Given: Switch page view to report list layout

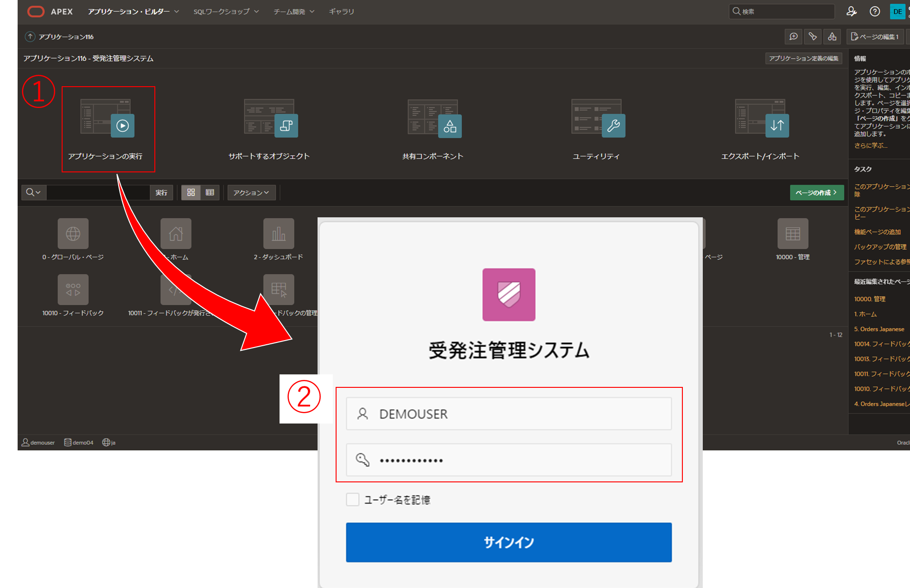Looking at the screenshot, I should click(x=210, y=192).
